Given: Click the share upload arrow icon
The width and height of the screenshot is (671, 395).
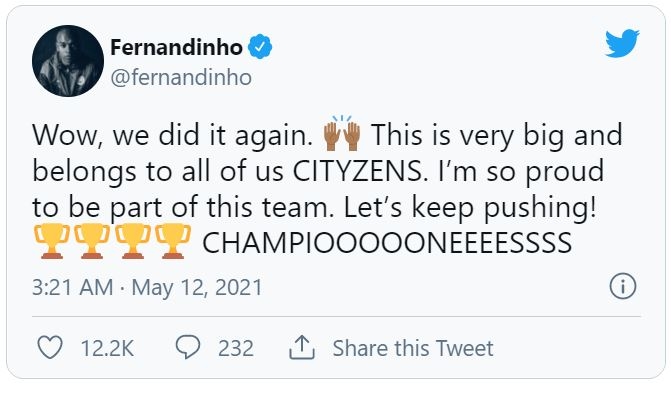Looking at the screenshot, I should 302,347.
